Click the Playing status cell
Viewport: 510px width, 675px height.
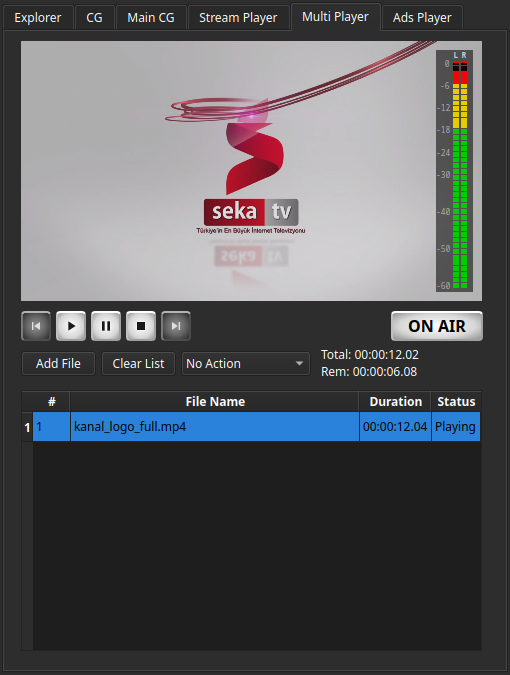coord(456,427)
